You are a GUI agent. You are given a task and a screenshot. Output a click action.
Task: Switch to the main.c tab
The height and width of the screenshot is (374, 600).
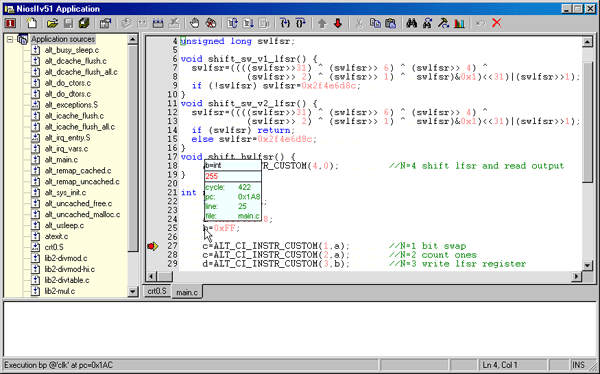187,292
